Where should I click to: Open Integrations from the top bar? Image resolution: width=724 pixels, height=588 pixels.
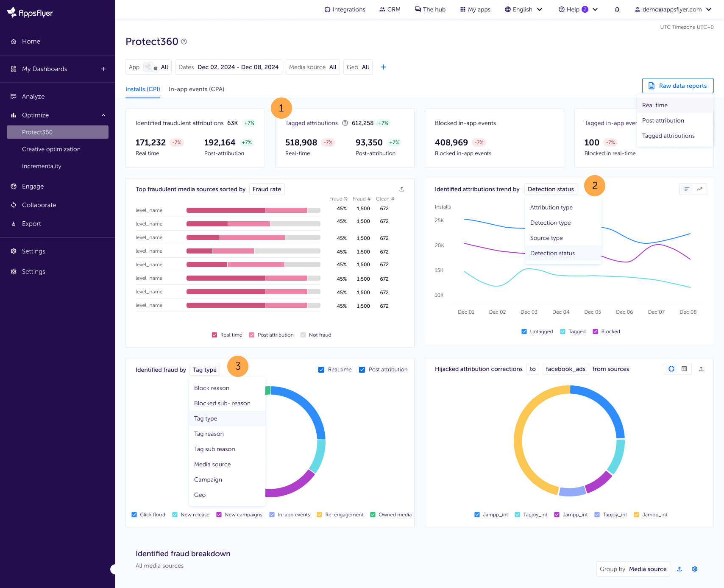pyautogui.click(x=345, y=9)
